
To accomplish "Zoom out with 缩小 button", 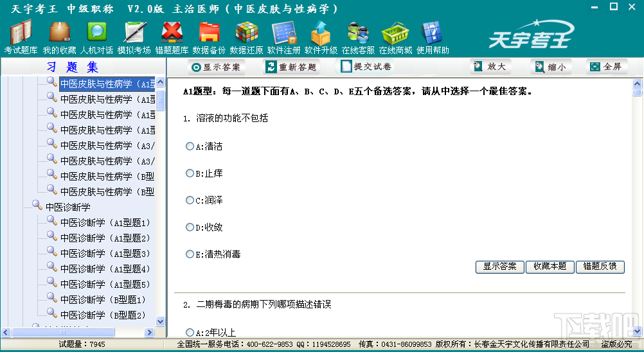I will coord(550,67).
